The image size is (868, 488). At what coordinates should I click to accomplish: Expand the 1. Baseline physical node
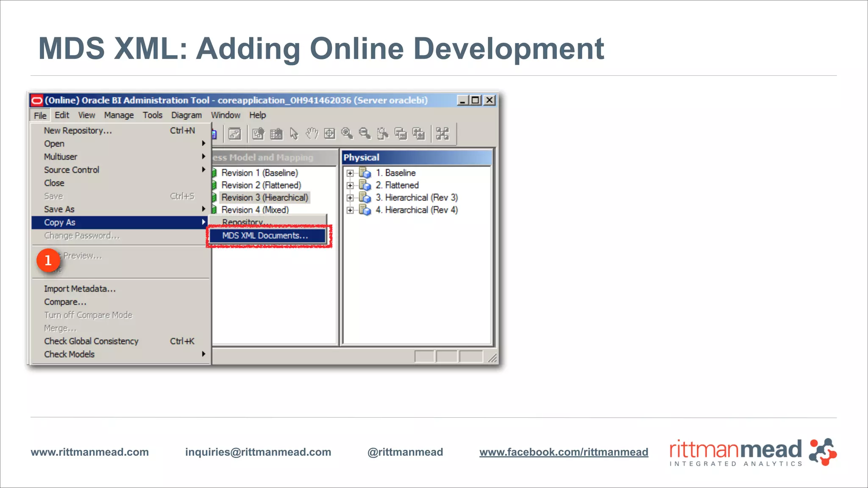click(350, 173)
